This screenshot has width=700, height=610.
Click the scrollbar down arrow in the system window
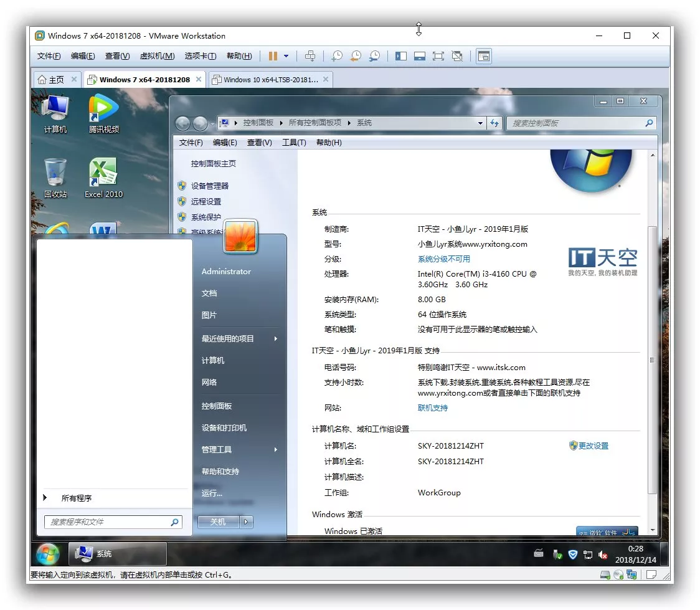click(x=653, y=530)
